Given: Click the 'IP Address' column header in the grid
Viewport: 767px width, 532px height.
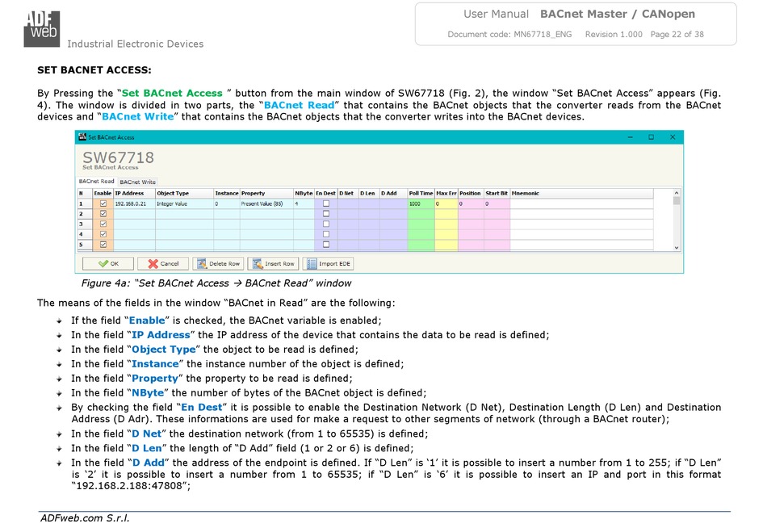Looking at the screenshot, I should [135, 193].
